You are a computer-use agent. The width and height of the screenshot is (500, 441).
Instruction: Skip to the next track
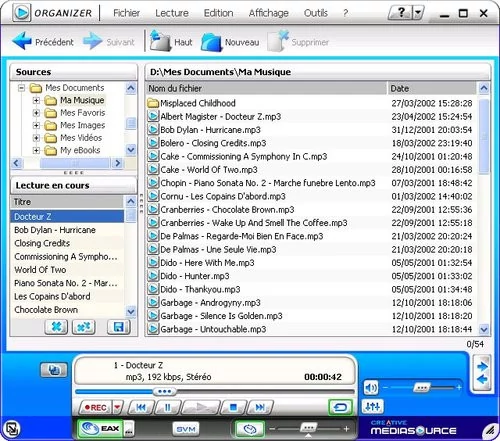[260, 407]
